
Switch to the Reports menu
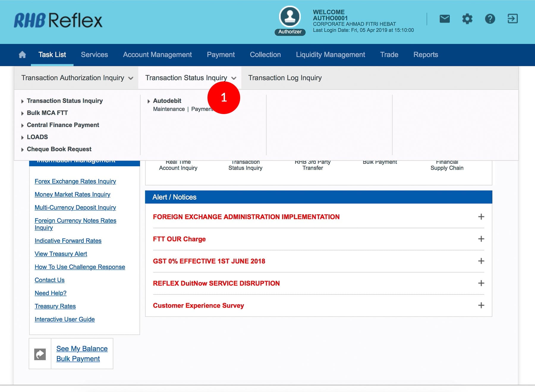coord(425,55)
